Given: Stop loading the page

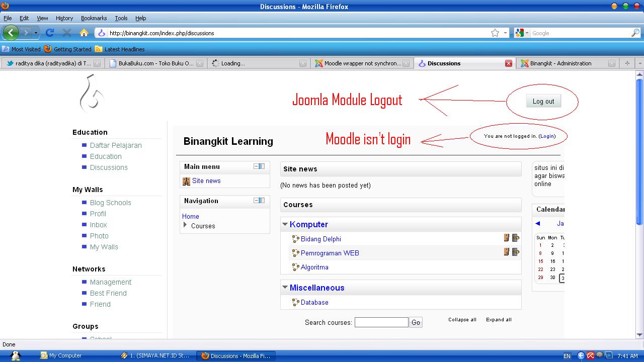Looking at the screenshot, I should (66, 33).
